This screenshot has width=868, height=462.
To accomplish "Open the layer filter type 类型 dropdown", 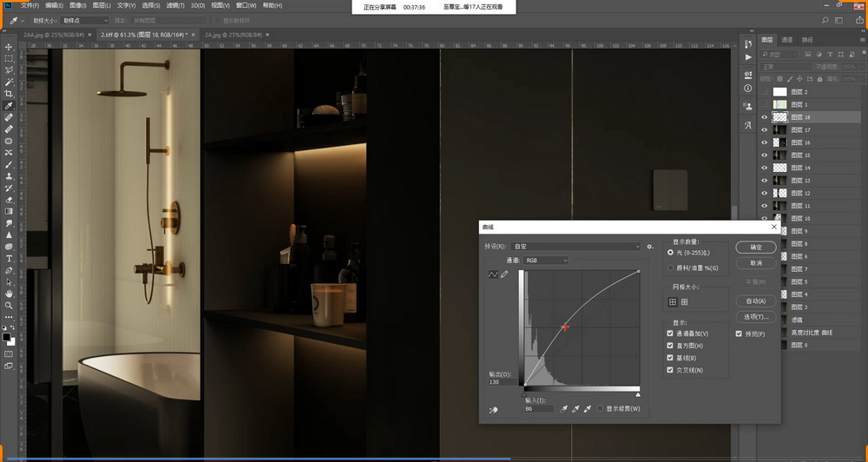I will (780, 55).
